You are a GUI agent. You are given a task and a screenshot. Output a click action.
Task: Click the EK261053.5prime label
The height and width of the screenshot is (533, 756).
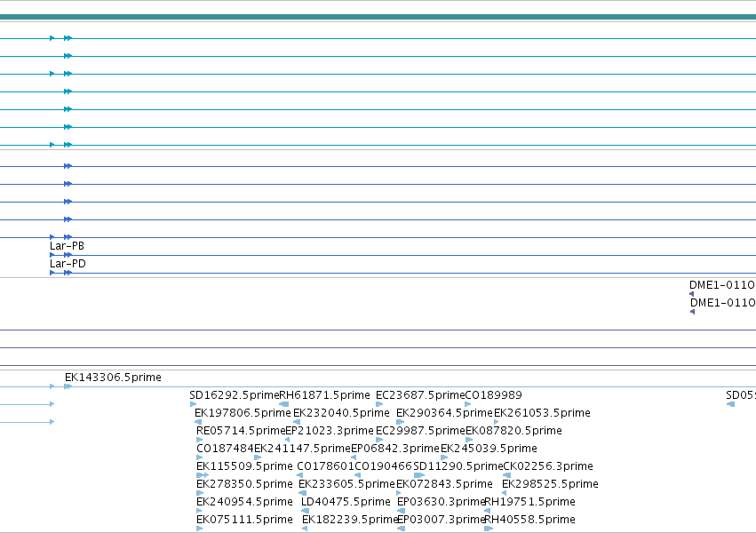[543, 413]
